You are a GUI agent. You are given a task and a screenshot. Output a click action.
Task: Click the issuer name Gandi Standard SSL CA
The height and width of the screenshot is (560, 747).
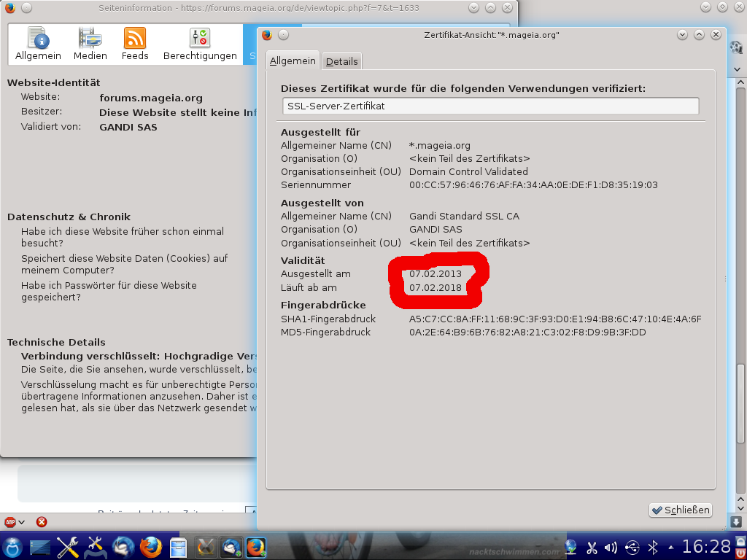[464, 216]
